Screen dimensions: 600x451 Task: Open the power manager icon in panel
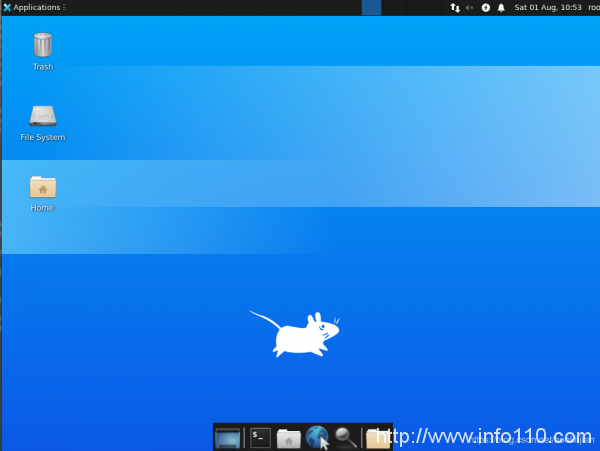pos(486,7)
